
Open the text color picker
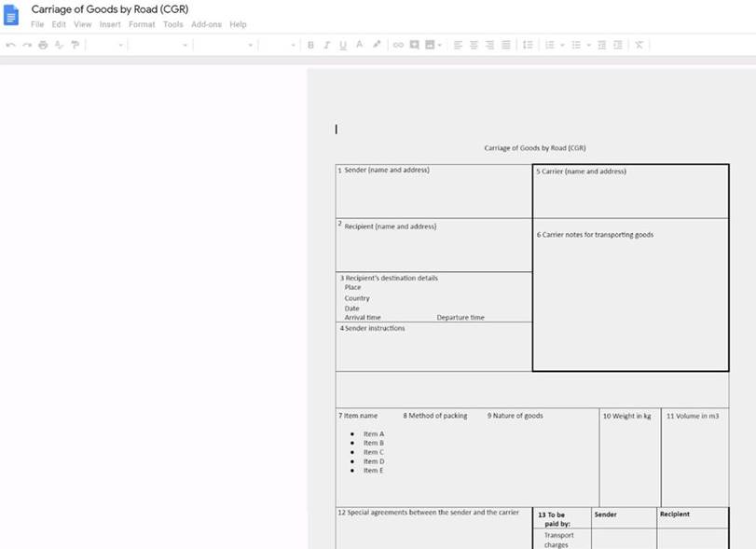[359, 45]
